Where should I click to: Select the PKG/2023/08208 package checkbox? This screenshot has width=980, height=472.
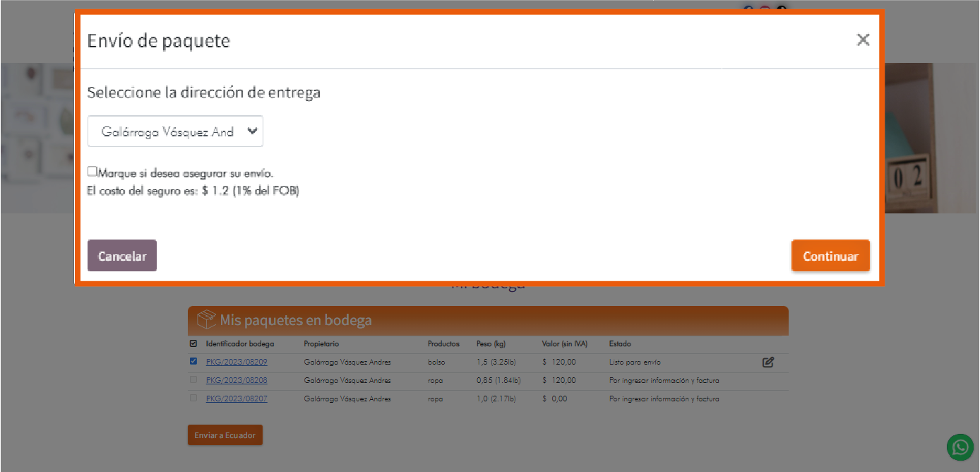[x=193, y=380]
